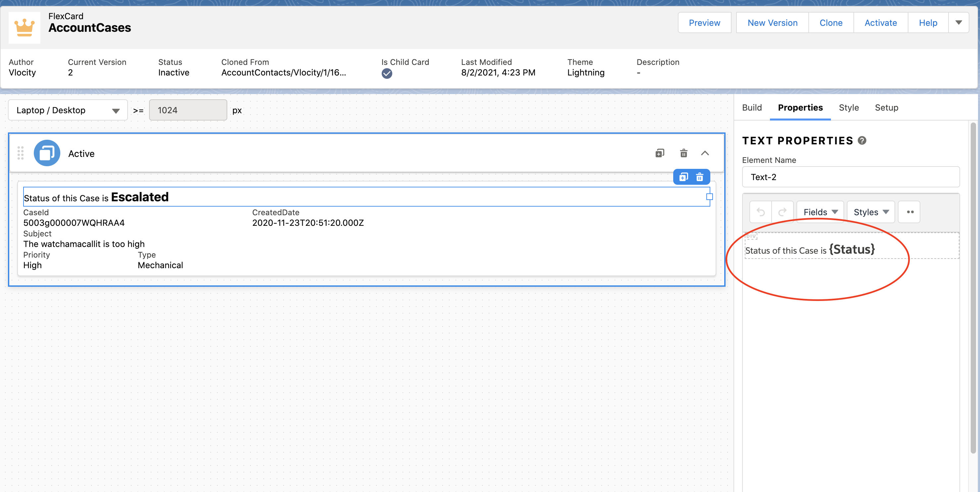The image size is (980, 492).
Task: Click the AccountCases card title
Action: (x=89, y=28)
